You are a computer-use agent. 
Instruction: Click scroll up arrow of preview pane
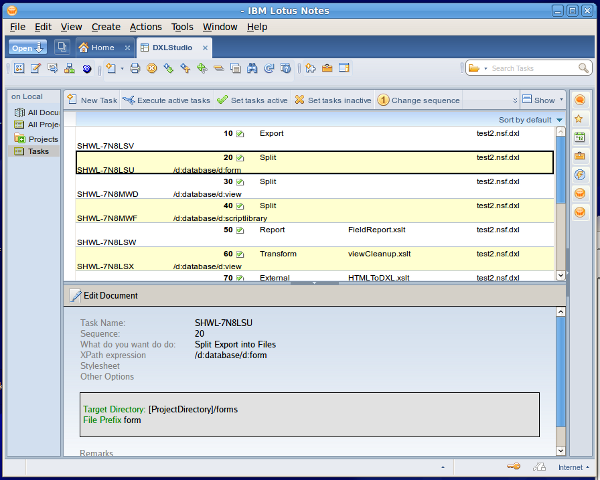tap(561, 312)
